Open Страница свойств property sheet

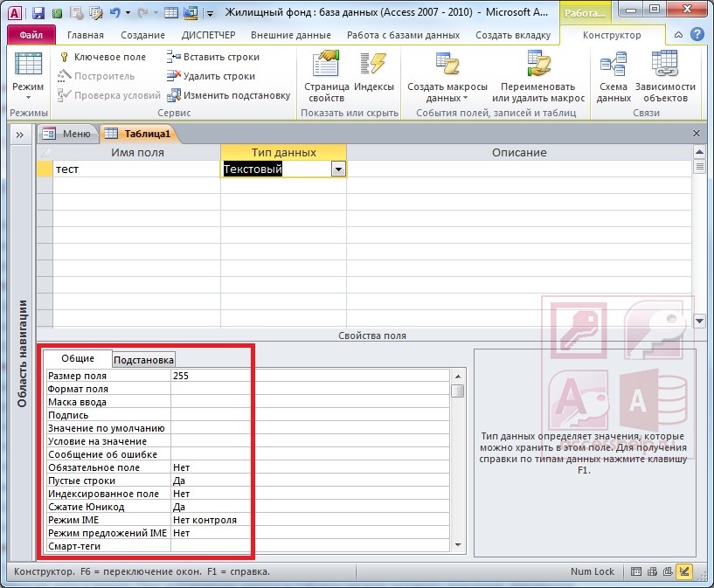click(326, 77)
